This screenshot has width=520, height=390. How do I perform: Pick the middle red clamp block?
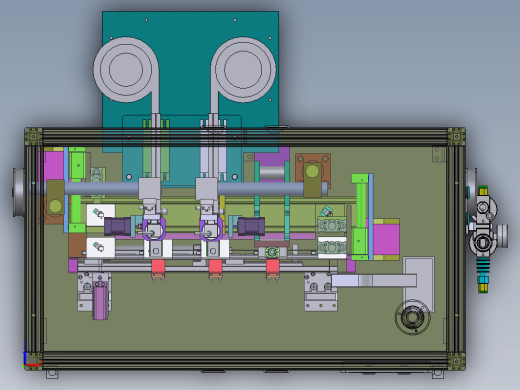point(215,266)
